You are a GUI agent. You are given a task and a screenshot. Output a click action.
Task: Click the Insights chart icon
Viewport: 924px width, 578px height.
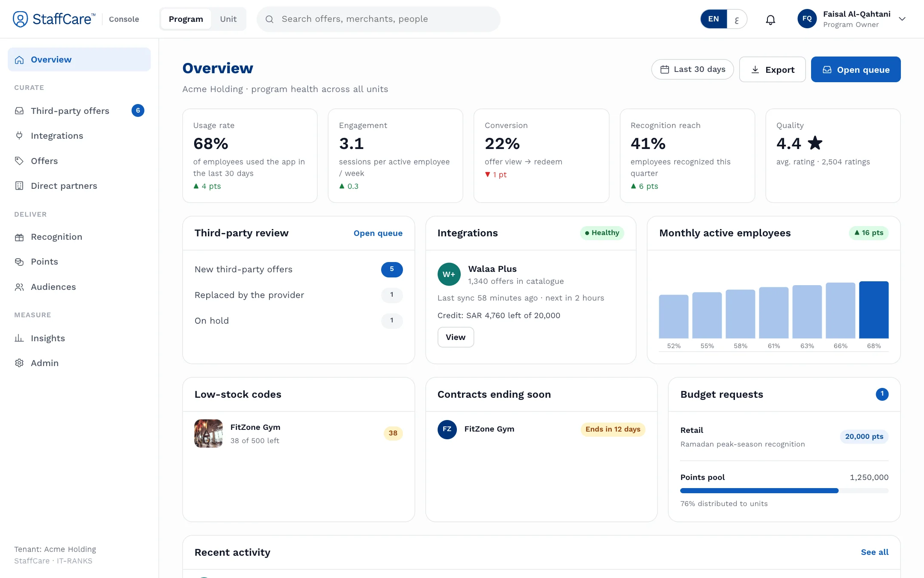19,338
